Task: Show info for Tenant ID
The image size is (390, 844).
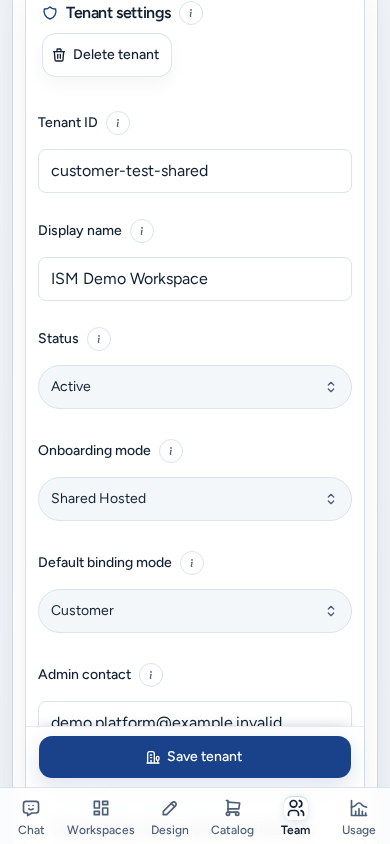Action: click(x=118, y=123)
